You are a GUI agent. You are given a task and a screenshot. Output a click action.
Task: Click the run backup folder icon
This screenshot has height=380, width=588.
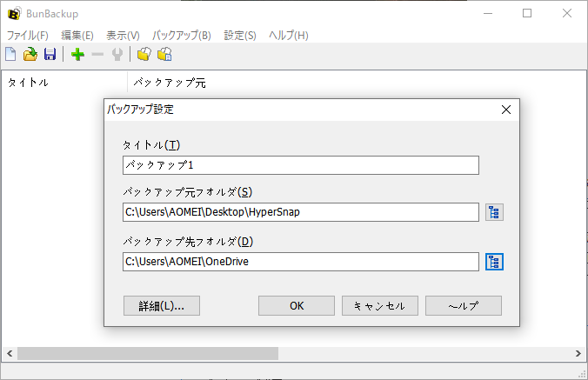144,55
